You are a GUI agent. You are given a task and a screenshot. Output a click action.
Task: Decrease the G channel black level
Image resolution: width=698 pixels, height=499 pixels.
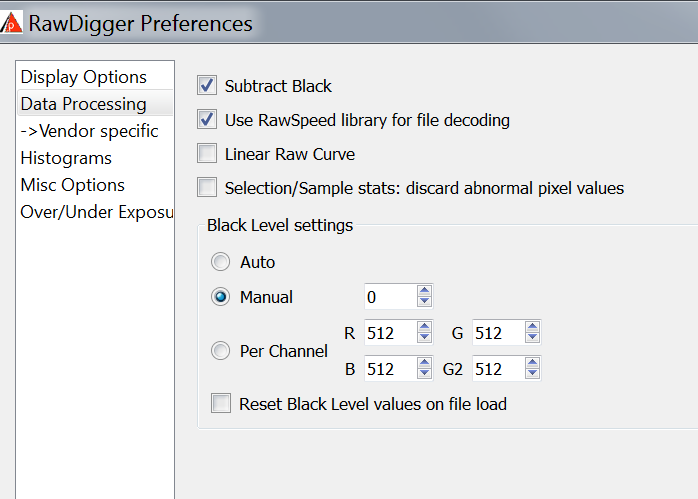coord(532,337)
